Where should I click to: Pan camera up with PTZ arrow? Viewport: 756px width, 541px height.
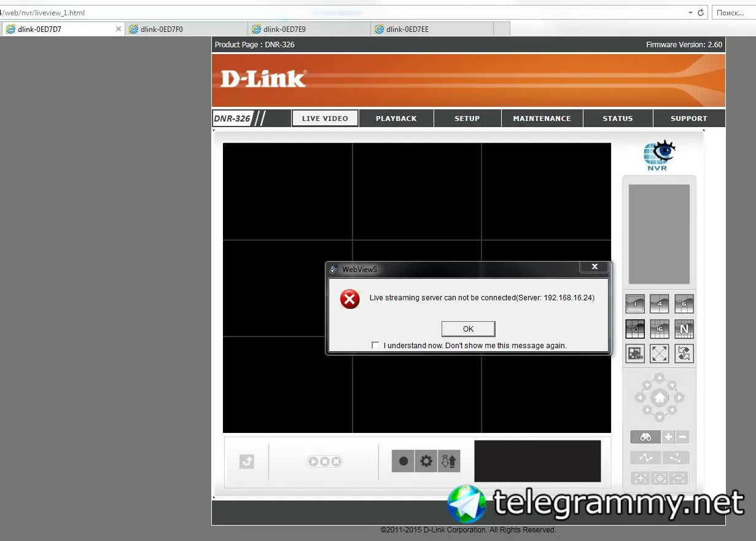660,378
